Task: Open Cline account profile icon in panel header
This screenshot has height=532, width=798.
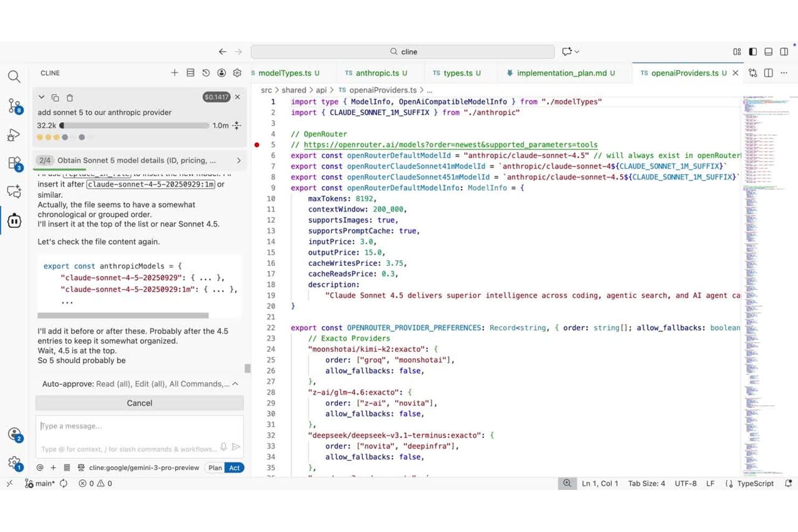Action: click(x=222, y=73)
